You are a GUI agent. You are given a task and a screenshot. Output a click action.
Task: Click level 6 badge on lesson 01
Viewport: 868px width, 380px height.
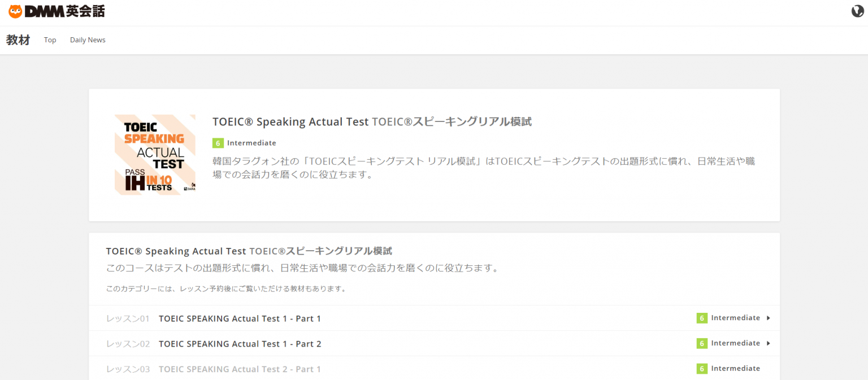(x=702, y=318)
